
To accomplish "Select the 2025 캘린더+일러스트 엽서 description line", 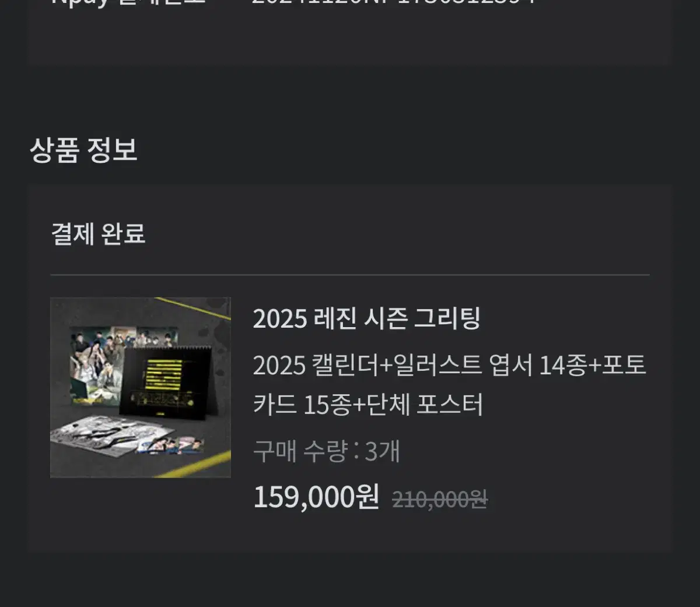I will [450, 366].
